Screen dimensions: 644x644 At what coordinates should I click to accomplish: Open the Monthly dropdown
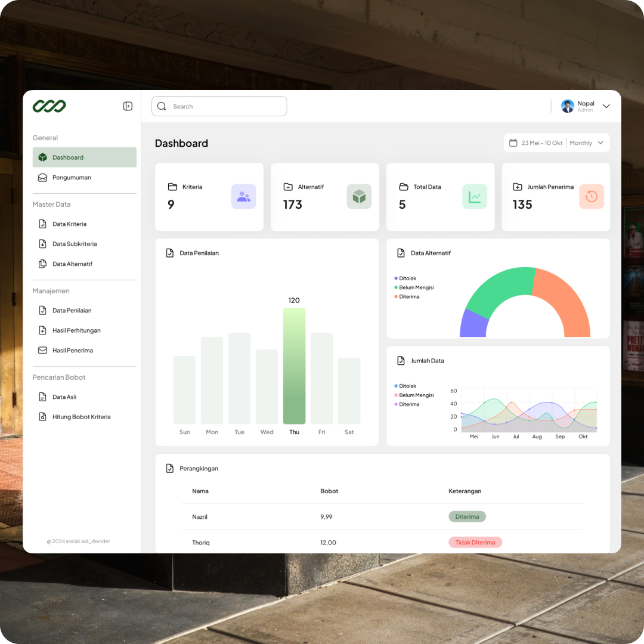coord(583,143)
